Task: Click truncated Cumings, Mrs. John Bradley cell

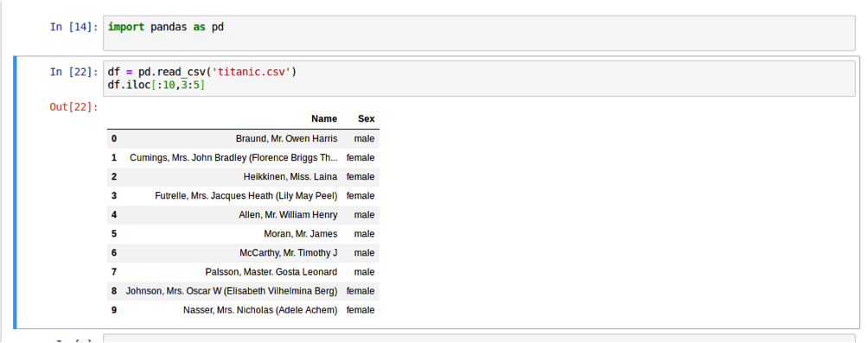Action: (233, 157)
